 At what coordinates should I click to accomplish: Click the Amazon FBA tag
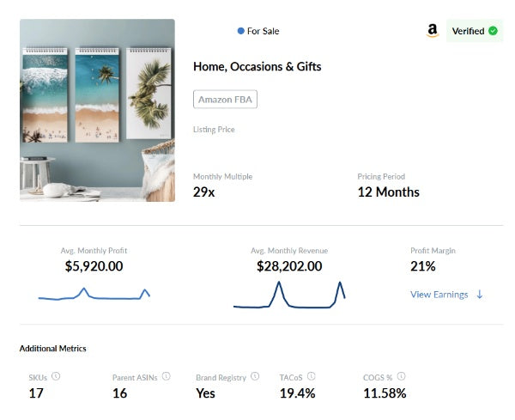tap(225, 100)
